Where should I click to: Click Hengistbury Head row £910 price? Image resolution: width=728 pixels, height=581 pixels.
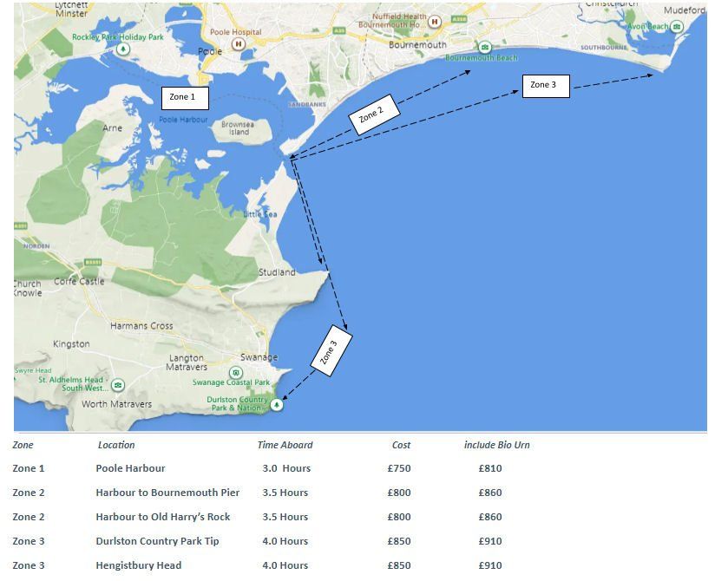[490, 565]
